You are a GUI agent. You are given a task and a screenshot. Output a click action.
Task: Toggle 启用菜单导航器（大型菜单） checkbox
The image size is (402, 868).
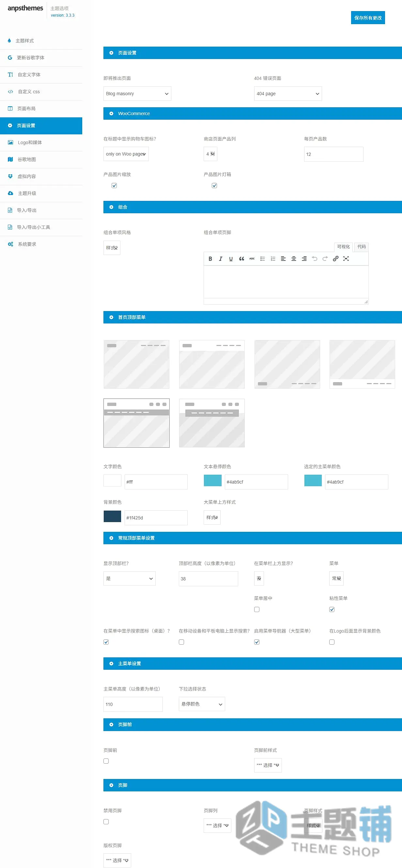(x=257, y=642)
